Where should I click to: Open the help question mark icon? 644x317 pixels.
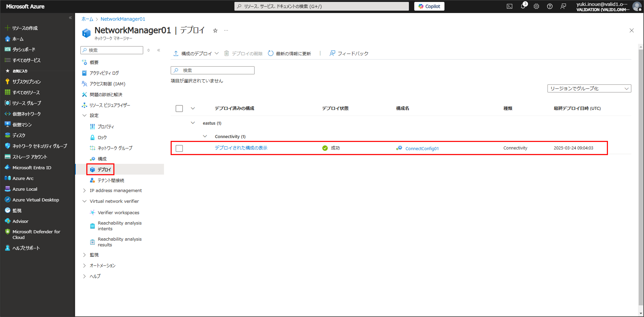pyautogui.click(x=549, y=6)
